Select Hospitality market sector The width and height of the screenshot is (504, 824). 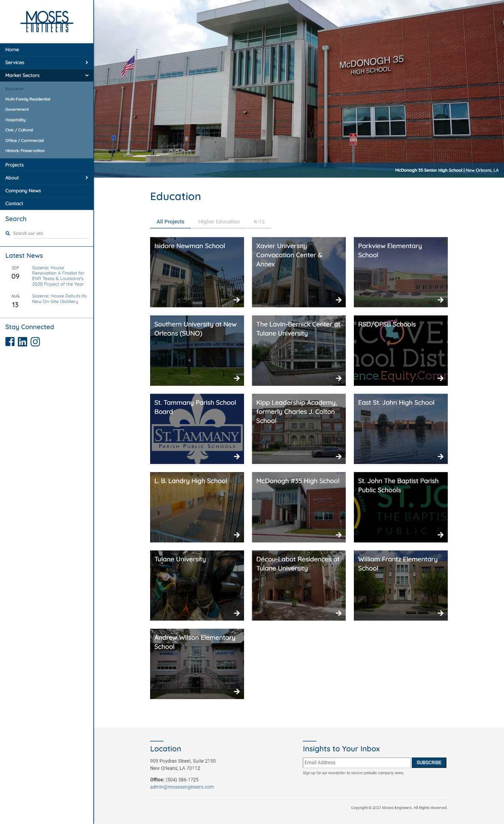[15, 120]
